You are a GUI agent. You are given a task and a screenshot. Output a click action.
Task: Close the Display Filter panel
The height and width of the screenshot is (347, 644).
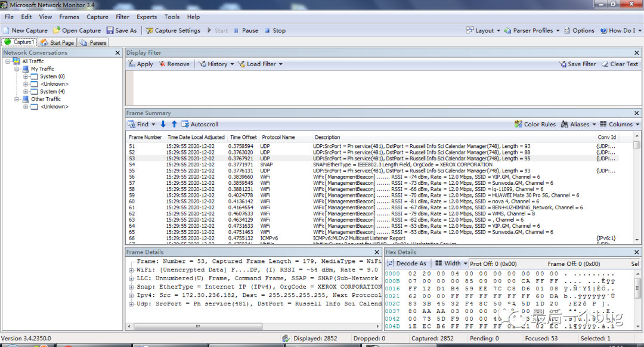[637, 52]
